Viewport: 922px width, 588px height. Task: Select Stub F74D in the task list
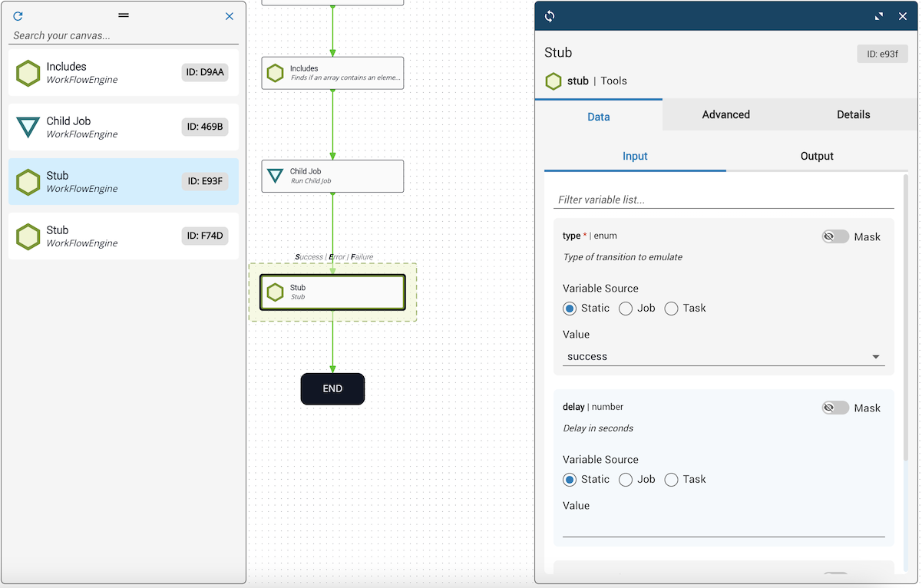click(124, 236)
